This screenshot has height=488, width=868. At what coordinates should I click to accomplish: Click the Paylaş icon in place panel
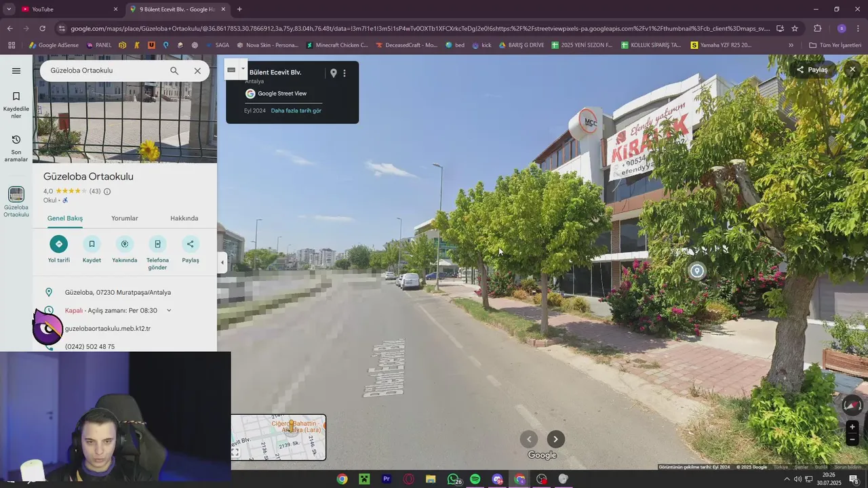click(x=191, y=244)
